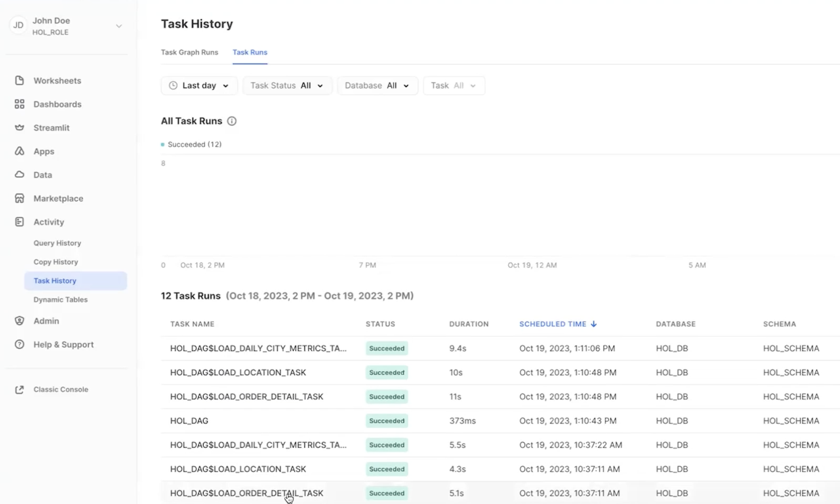Toggle the Succeeded legend item in chart
This screenshot has height=504, width=840.
point(191,144)
